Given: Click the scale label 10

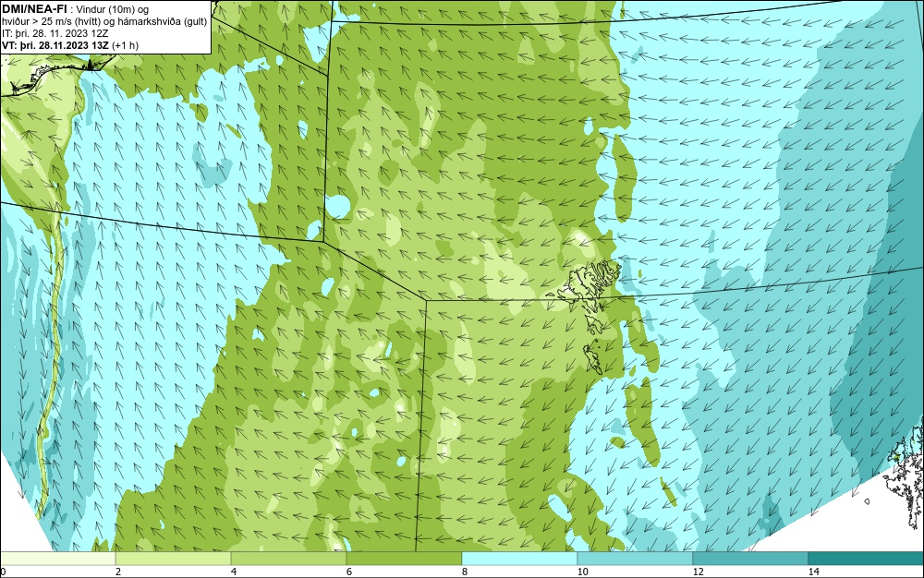Looking at the screenshot, I should pos(583,572).
